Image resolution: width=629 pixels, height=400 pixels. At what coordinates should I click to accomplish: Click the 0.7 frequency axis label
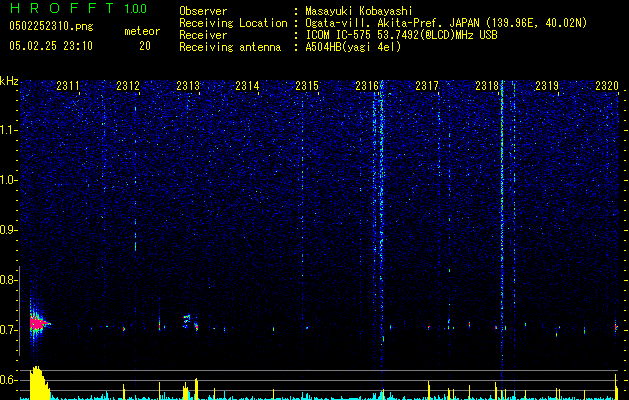point(7,330)
